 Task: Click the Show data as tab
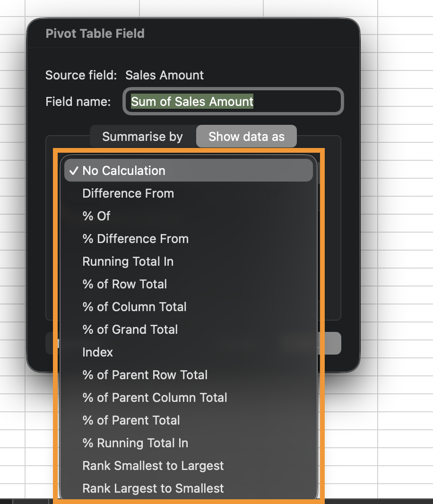pos(246,137)
